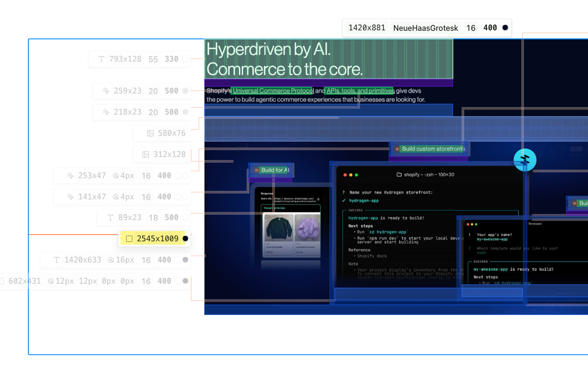Image resolution: width=588 pixels, height=367 pixels.
Task: Click the heading 'Hyperdriven by AI.'
Action: (x=268, y=49)
